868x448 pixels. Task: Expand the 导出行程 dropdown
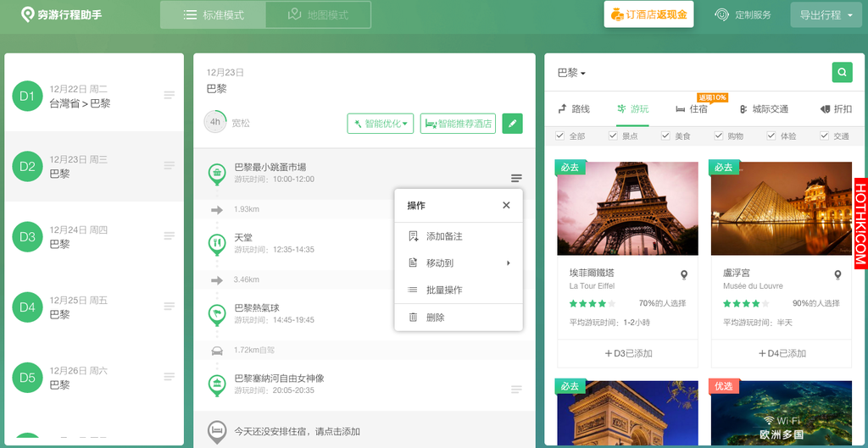(x=826, y=15)
